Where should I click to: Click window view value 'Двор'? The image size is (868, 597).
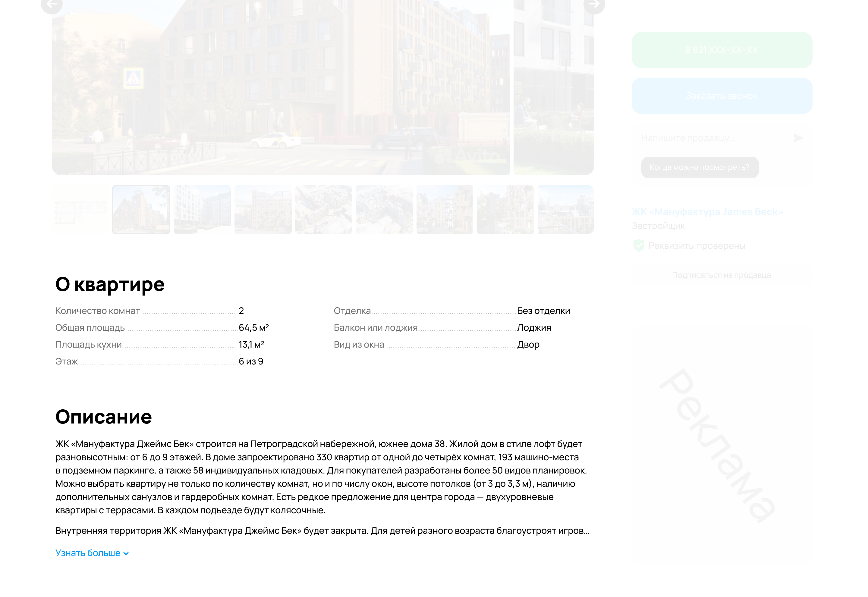pos(528,345)
